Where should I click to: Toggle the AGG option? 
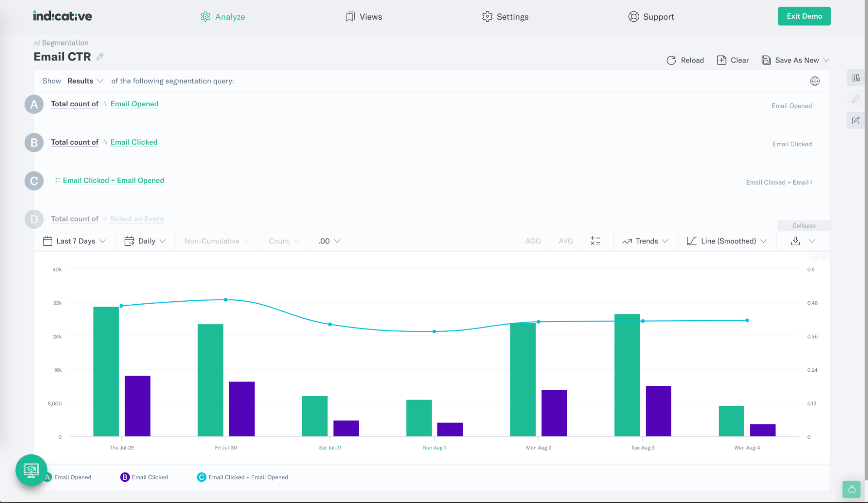[x=533, y=241]
